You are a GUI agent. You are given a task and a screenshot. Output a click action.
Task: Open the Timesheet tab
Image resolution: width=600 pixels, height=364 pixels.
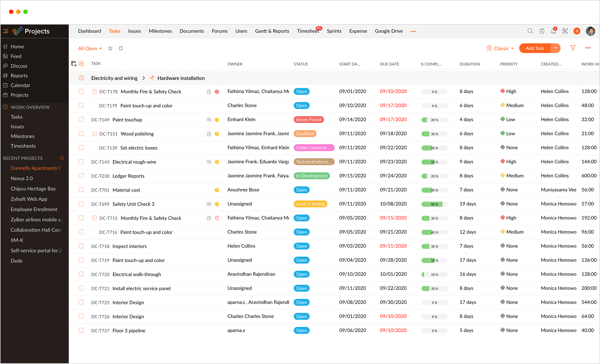tap(308, 31)
